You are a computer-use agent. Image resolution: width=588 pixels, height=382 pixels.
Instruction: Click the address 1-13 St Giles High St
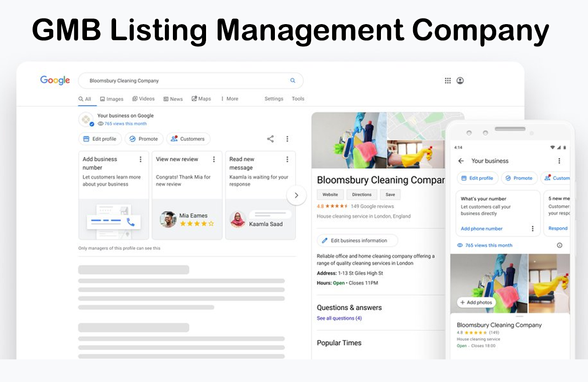[x=360, y=273]
